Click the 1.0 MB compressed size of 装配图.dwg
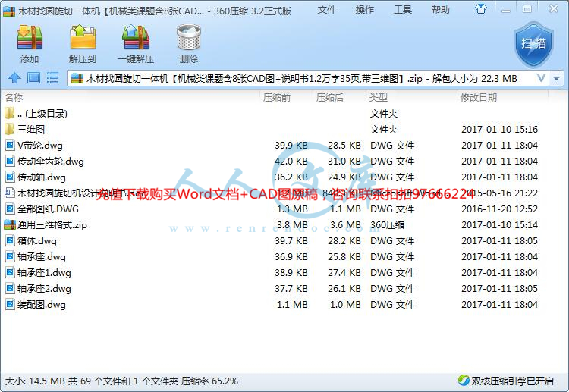 point(345,305)
